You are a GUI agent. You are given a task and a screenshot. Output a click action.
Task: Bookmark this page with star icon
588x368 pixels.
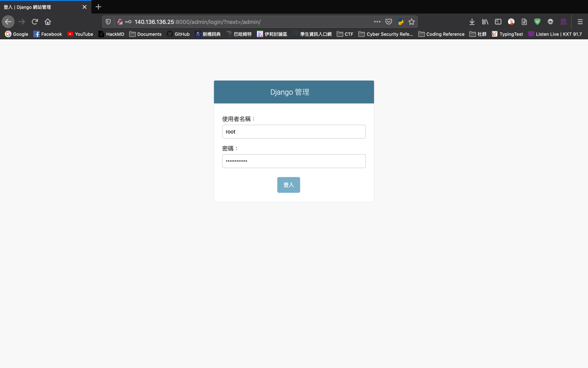point(411,22)
